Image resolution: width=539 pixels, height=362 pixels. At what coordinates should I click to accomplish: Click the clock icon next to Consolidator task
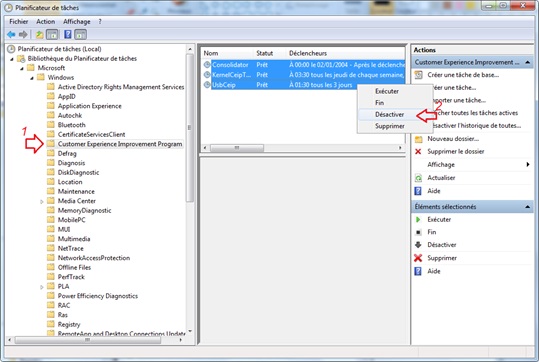[x=207, y=64]
